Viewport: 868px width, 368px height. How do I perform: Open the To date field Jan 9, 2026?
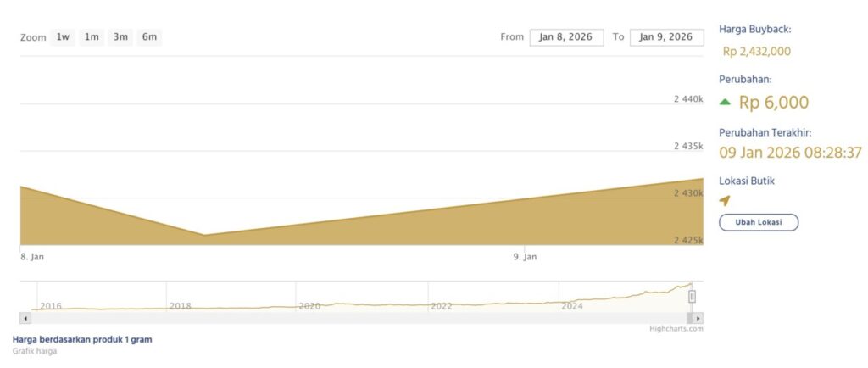coord(666,37)
